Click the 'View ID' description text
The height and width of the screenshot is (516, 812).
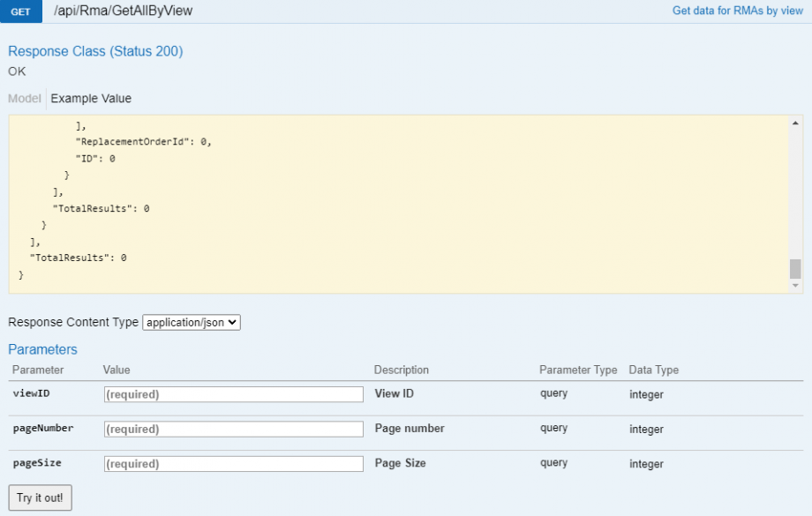pyautogui.click(x=395, y=393)
